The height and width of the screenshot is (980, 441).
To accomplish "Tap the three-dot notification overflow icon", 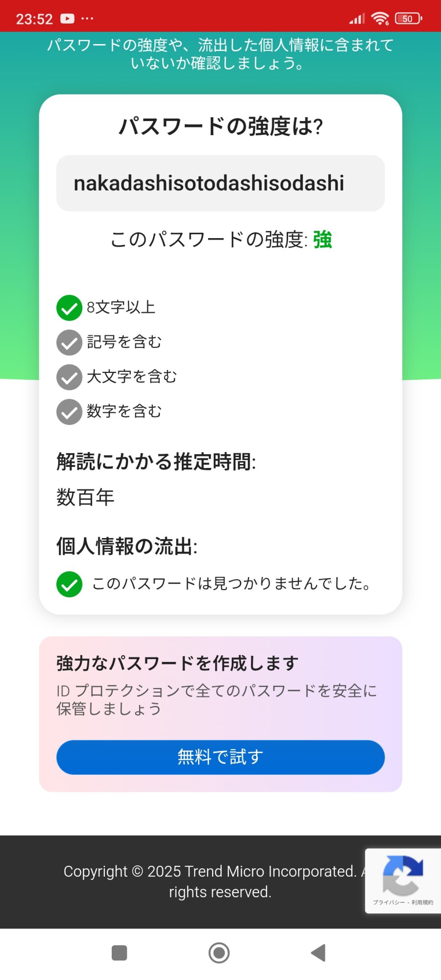I will pyautogui.click(x=87, y=19).
